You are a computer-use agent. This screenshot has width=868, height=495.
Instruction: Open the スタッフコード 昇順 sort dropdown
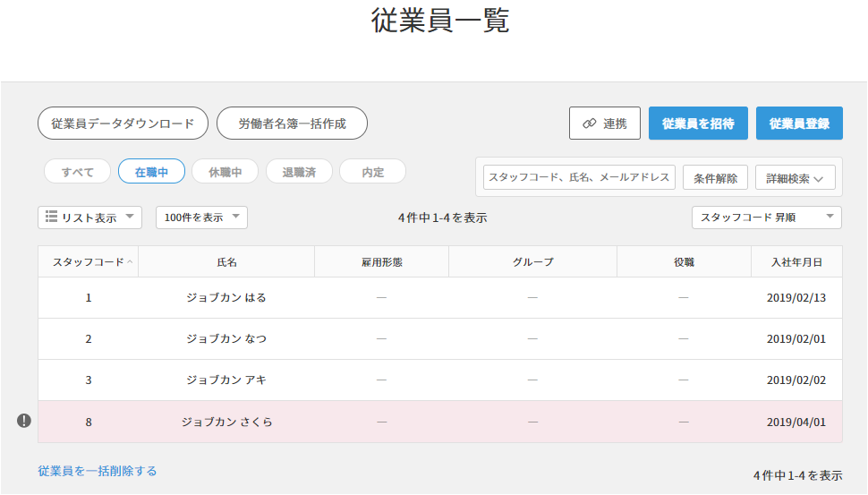766,218
